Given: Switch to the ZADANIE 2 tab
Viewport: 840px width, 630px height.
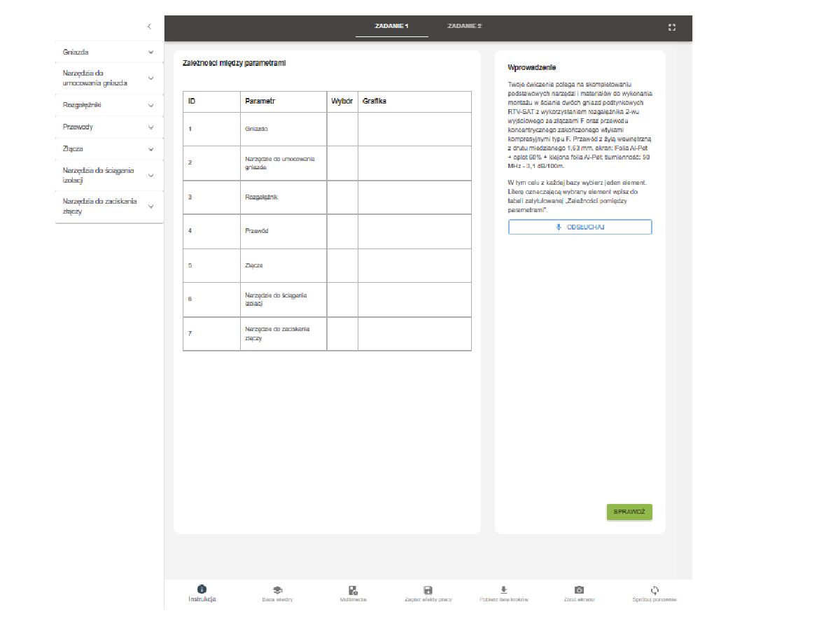Looking at the screenshot, I should [x=465, y=27].
